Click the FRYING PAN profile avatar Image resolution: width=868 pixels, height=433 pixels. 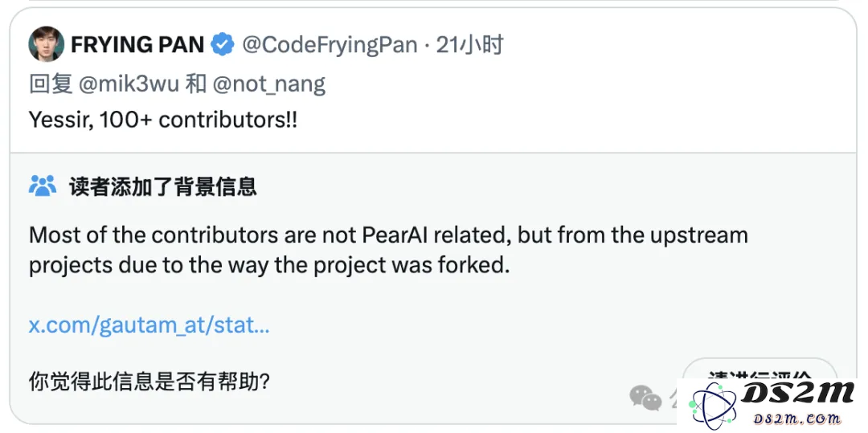[x=46, y=44]
